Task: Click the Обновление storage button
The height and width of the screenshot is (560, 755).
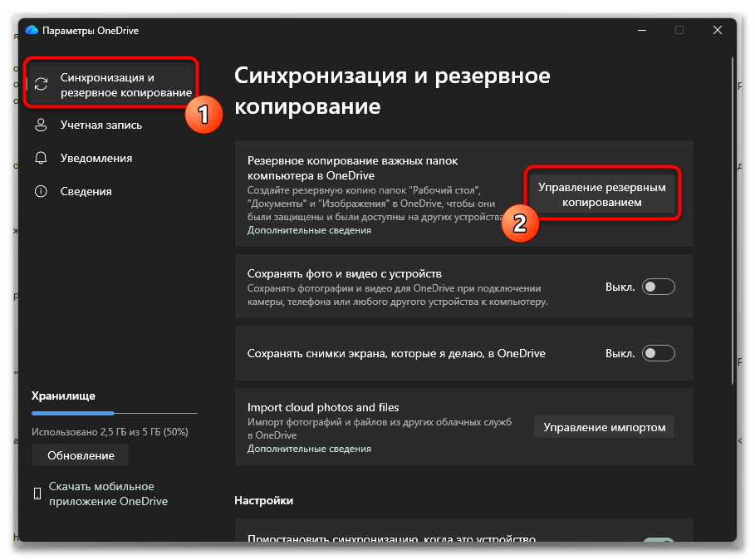Action: click(x=81, y=455)
